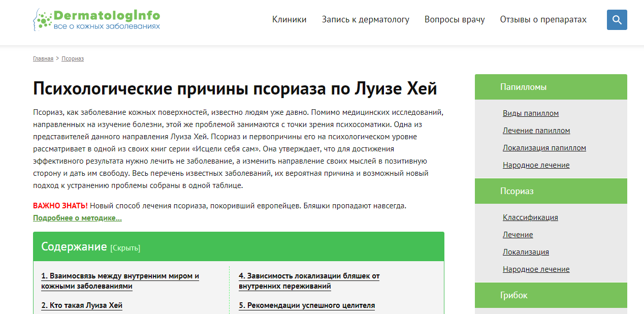Open the Классификация sidebar link
The image size is (644, 314).
[x=530, y=217]
